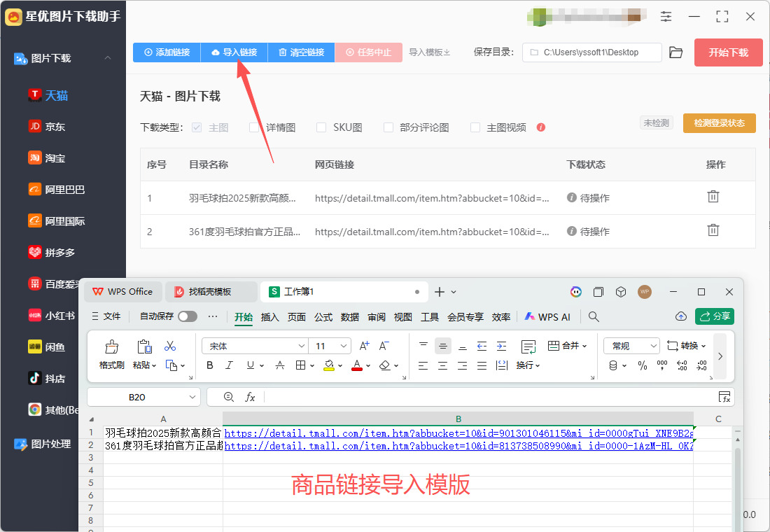Toggle the 主图 checkbox
Viewport: 770px width, 532px height.
[197, 127]
